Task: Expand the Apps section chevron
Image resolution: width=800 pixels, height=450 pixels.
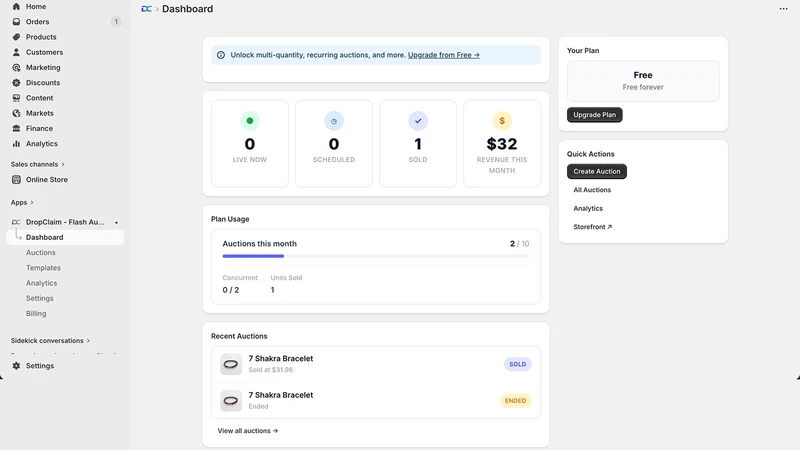Action: (32, 203)
